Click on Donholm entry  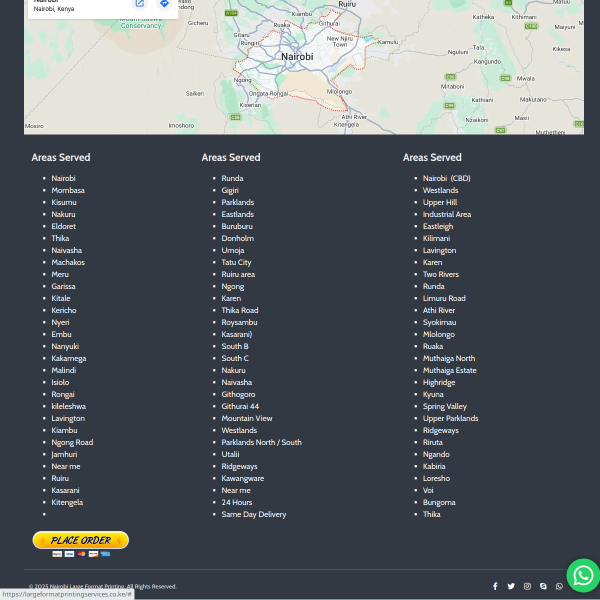pyautogui.click(x=238, y=238)
